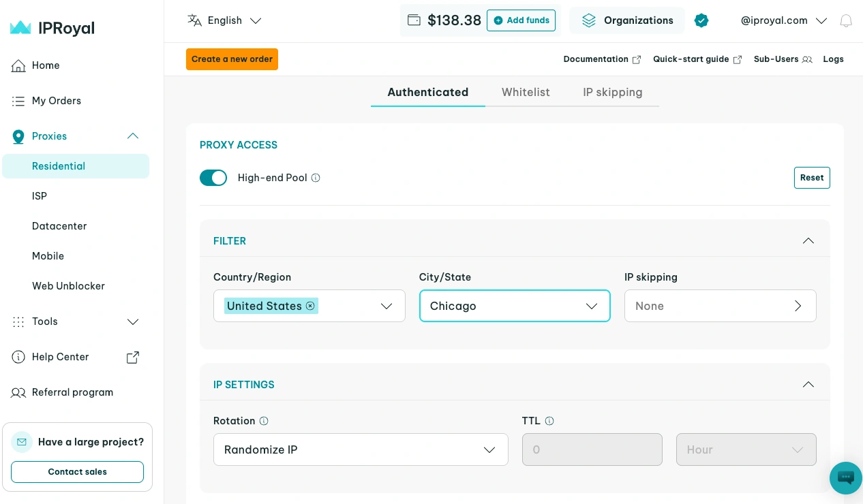Remove United States tag with x icon
Image resolution: width=863 pixels, height=504 pixels.
pyautogui.click(x=310, y=306)
